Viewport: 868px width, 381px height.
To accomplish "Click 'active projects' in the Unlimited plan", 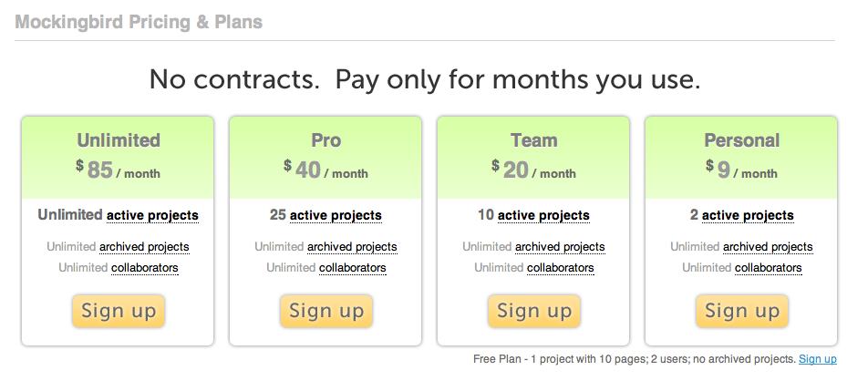I will tap(152, 216).
